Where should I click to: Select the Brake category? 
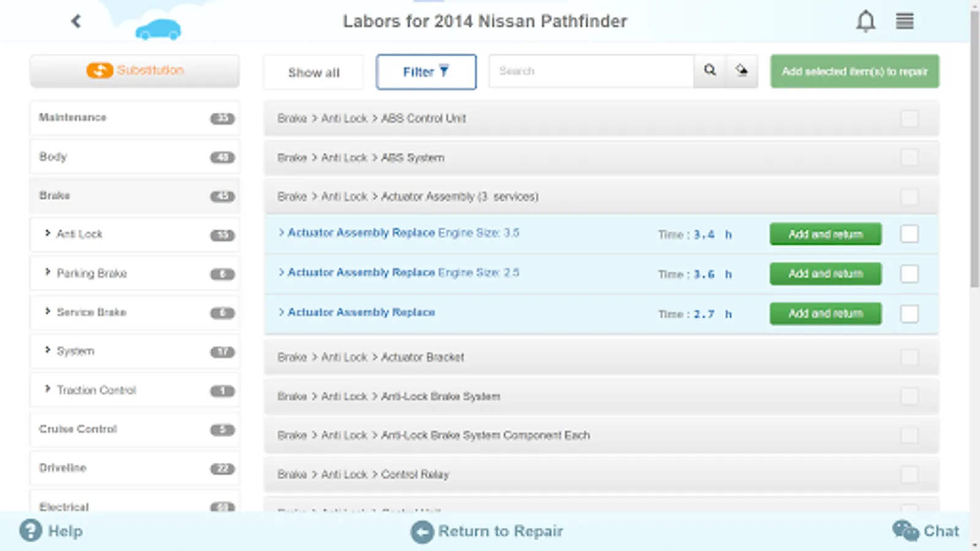click(135, 196)
